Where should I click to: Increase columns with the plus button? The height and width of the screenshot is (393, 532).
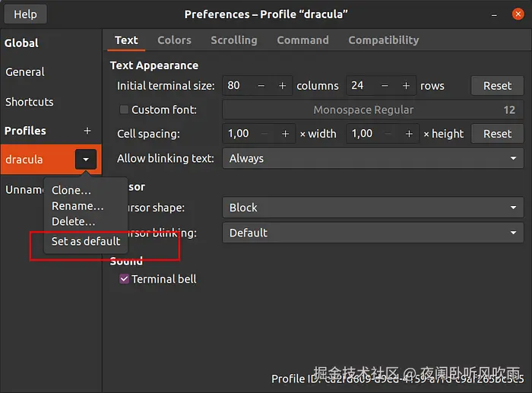282,86
